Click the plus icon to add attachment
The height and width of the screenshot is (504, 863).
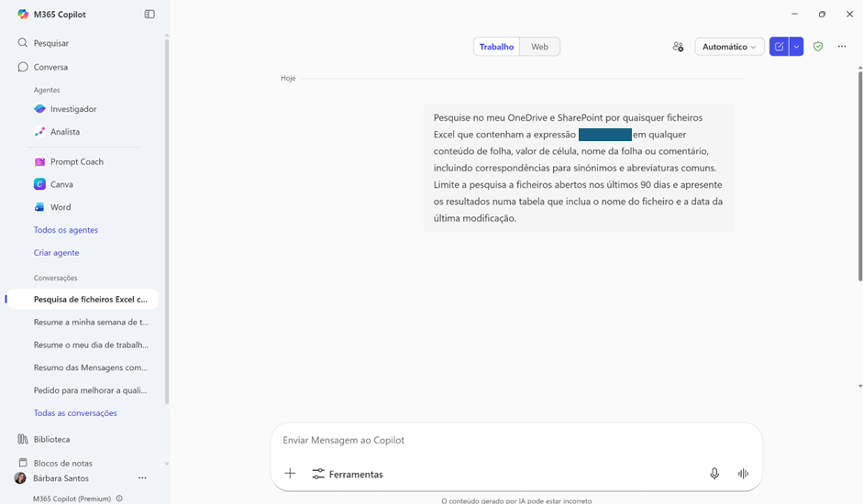[290, 474]
